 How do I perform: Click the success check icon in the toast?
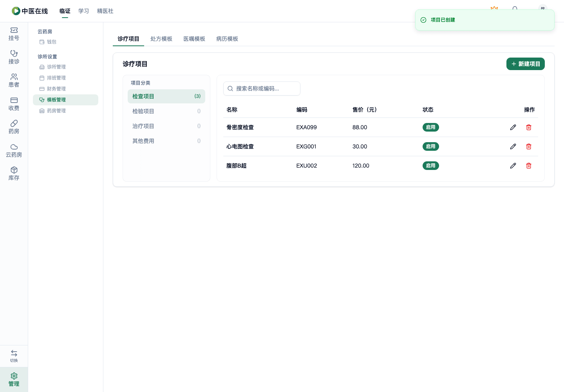point(423,20)
